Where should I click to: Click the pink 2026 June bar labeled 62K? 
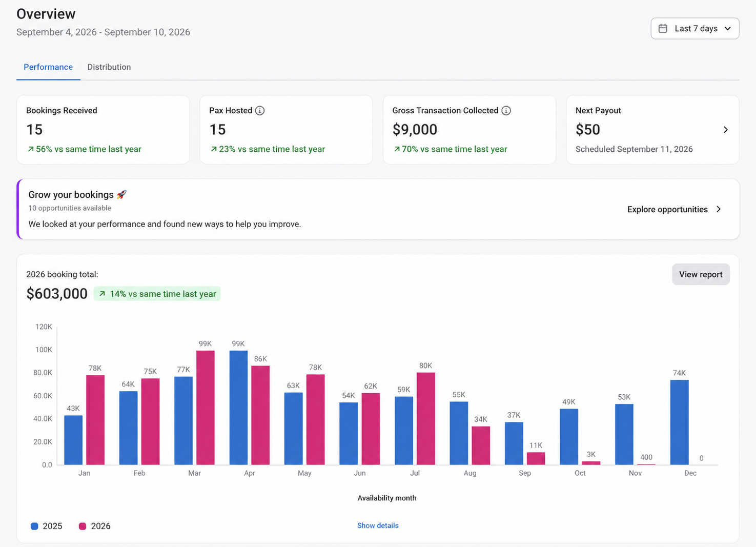tap(371, 429)
